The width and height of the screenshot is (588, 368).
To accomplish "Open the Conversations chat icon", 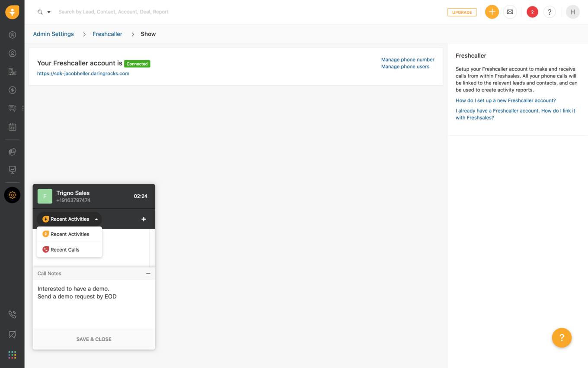I will [12, 108].
